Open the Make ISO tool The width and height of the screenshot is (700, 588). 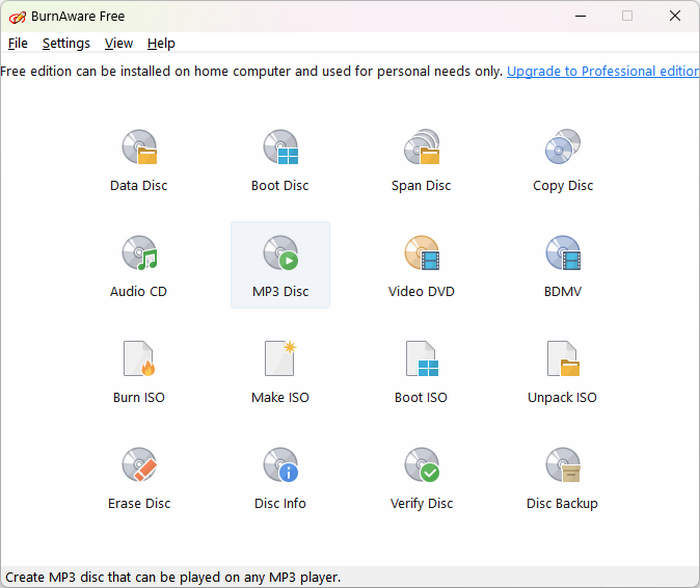pos(280,371)
